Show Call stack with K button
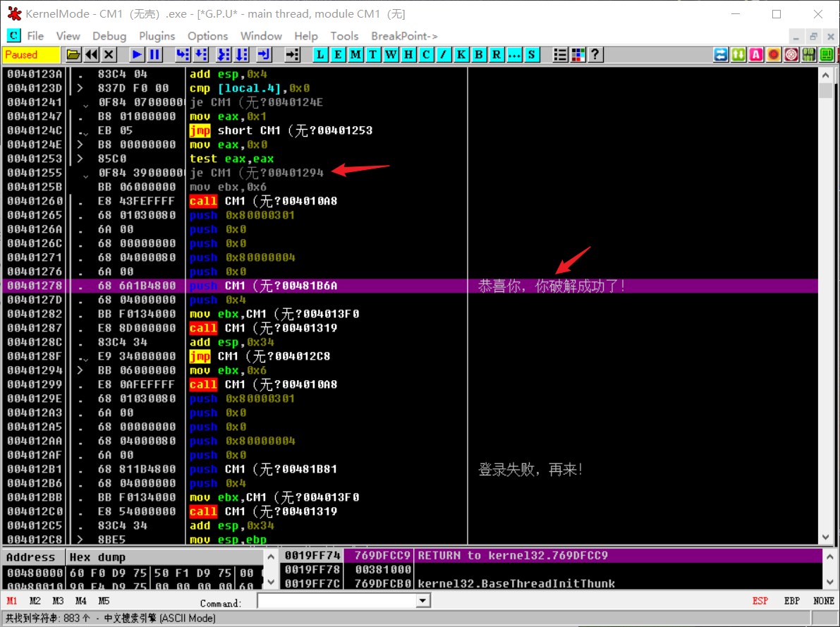 (x=461, y=54)
